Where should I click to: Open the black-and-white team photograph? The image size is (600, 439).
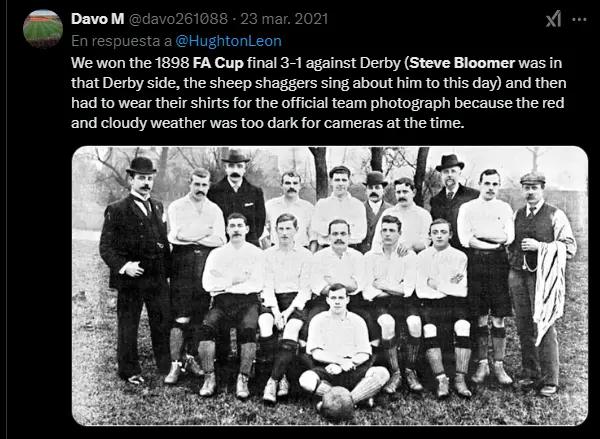click(x=330, y=286)
